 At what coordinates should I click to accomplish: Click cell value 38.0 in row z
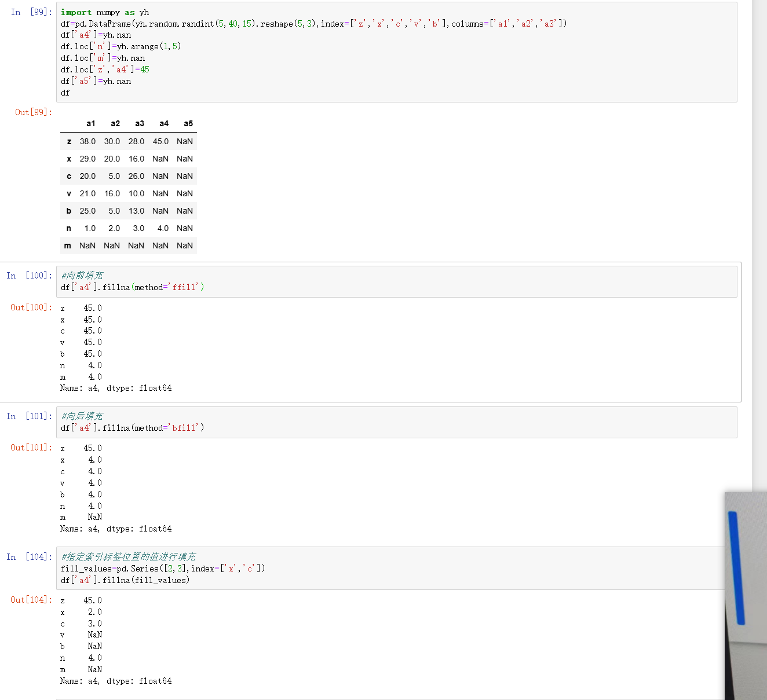[x=87, y=141]
